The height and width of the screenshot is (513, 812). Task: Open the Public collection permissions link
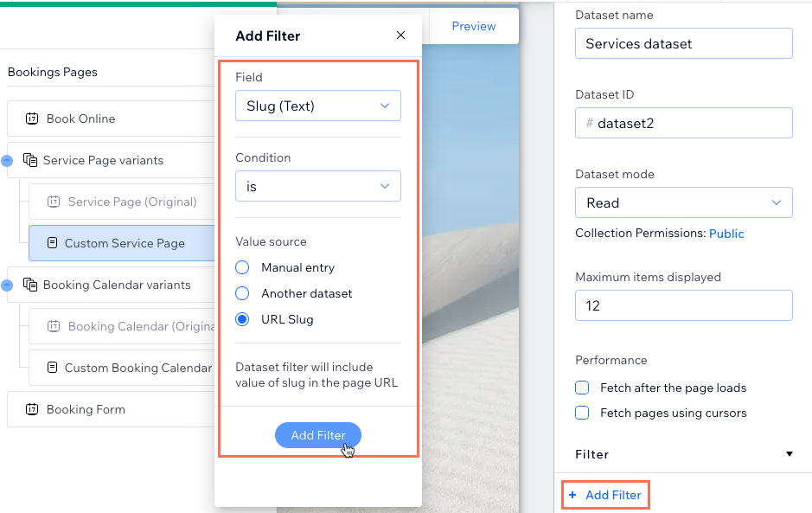[x=726, y=234]
